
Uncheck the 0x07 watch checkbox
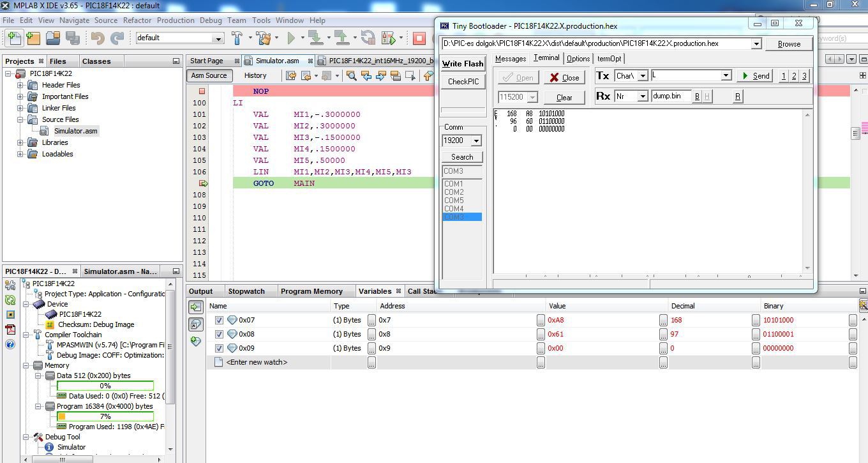click(219, 320)
